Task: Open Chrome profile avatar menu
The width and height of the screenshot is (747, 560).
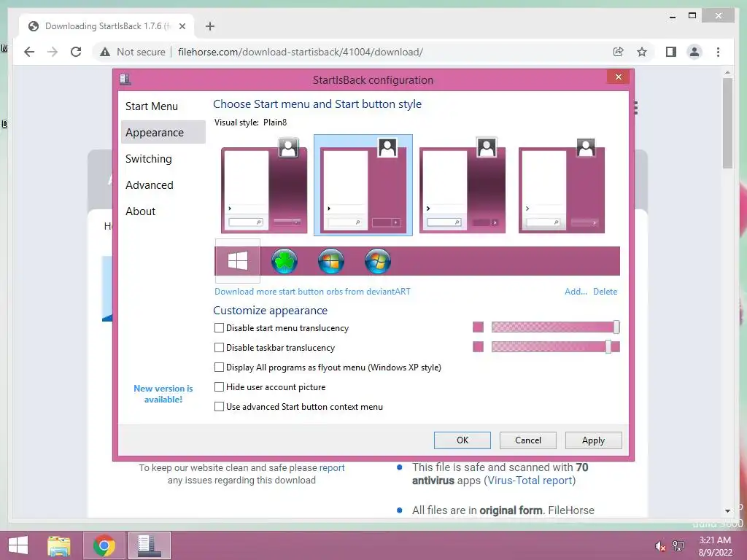Action: coord(694,52)
